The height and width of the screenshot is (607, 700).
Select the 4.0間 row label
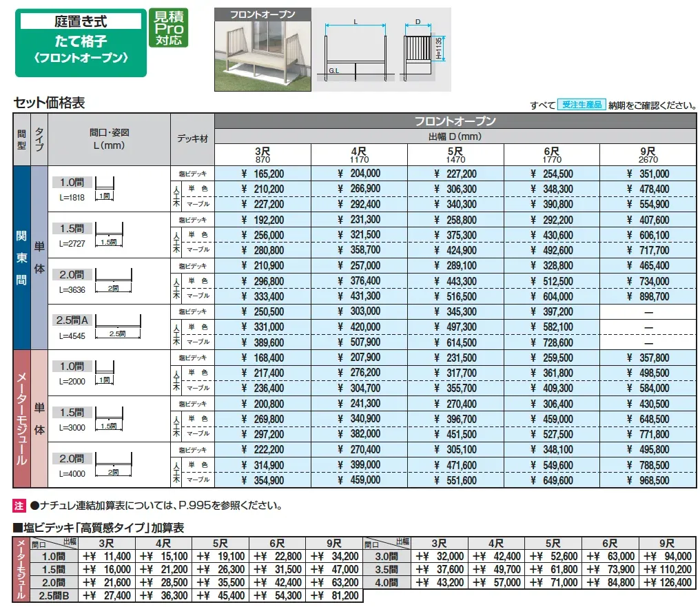pyautogui.click(x=387, y=582)
